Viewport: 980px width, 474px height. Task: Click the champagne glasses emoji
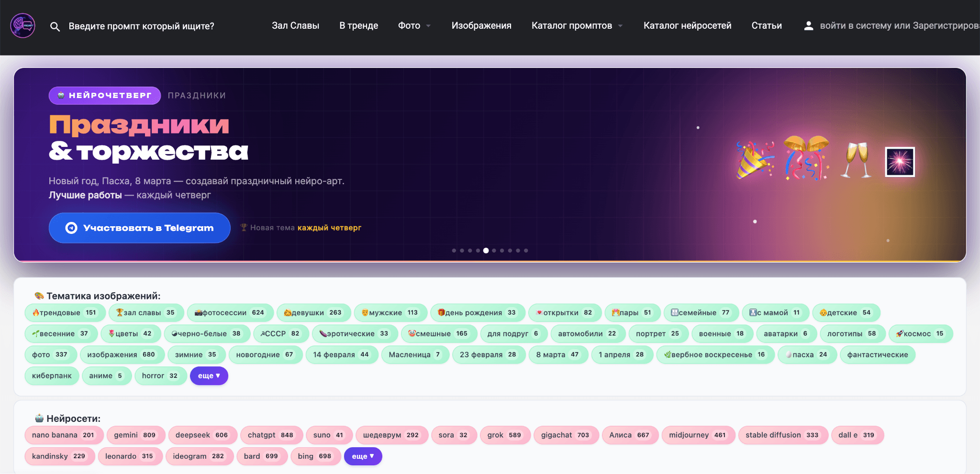coord(857,160)
